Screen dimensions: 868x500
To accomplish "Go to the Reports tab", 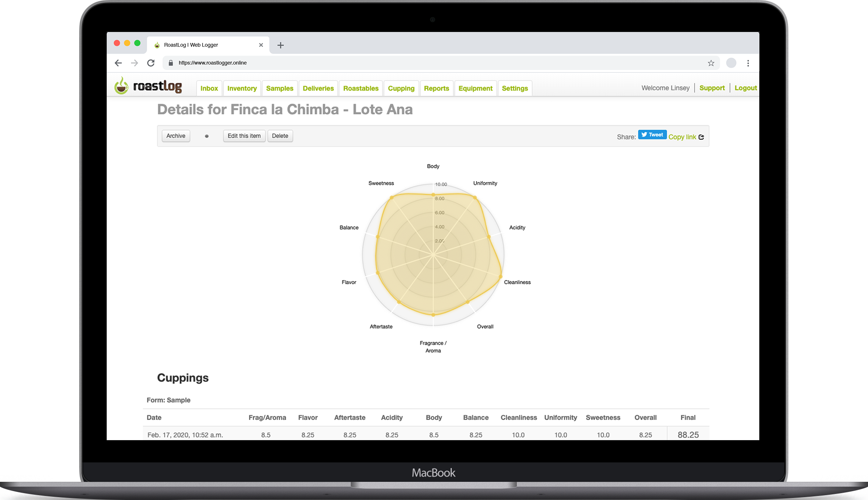I will click(436, 88).
